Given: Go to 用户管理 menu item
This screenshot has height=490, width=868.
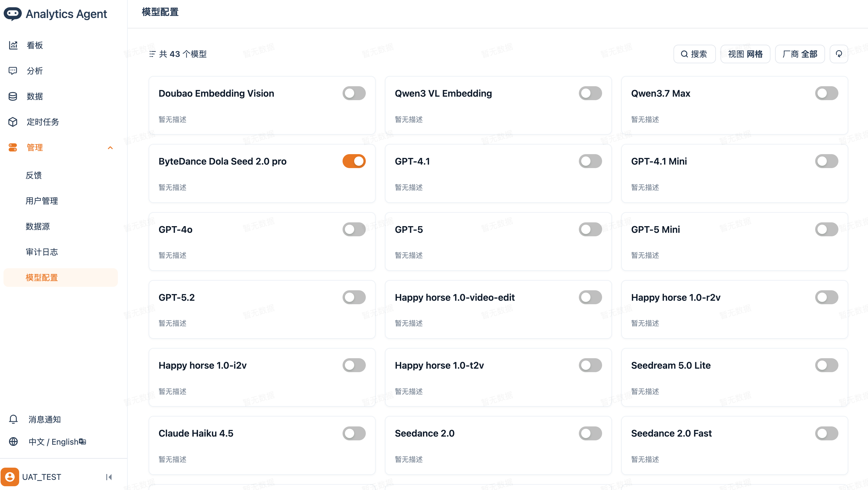Looking at the screenshot, I should coord(42,201).
